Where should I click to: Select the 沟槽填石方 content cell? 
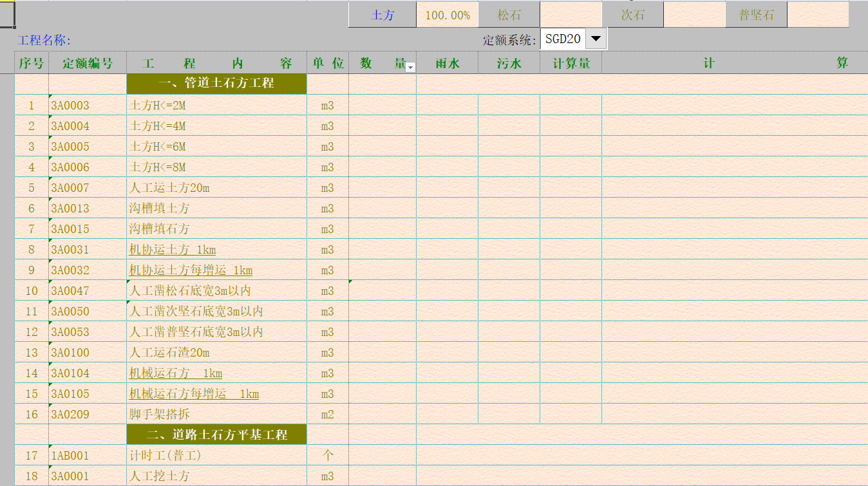[x=217, y=229]
